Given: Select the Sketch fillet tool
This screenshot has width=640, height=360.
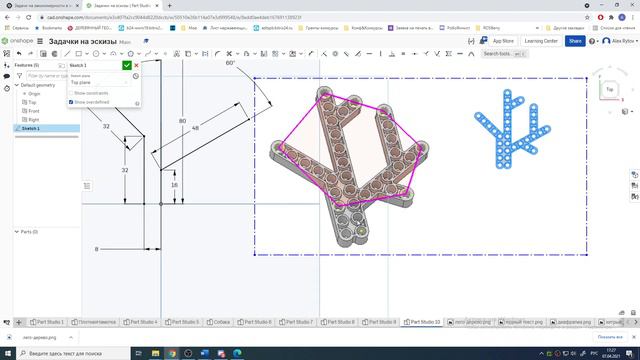Looking at the screenshot, I should pyautogui.click(x=218, y=53).
